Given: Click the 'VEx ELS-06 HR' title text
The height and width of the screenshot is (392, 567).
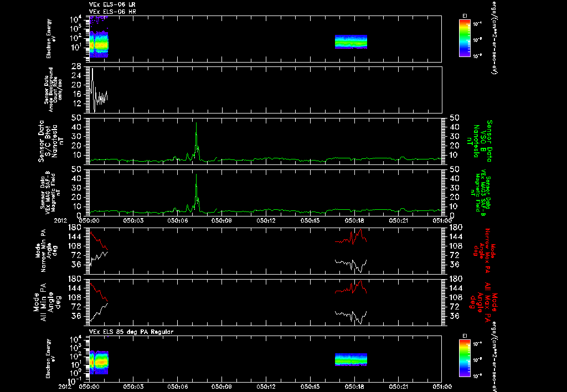Looking at the screenshot, I should point(112,12).
